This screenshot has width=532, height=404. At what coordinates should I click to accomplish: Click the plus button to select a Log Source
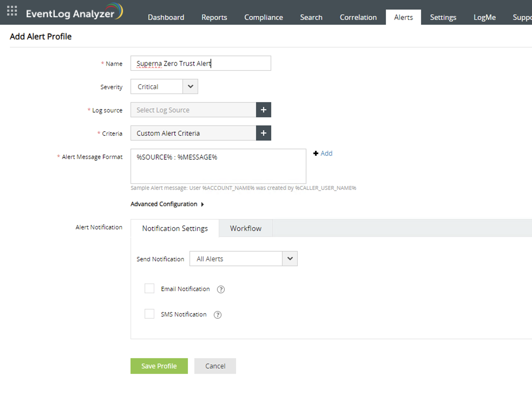pos(263,110)
